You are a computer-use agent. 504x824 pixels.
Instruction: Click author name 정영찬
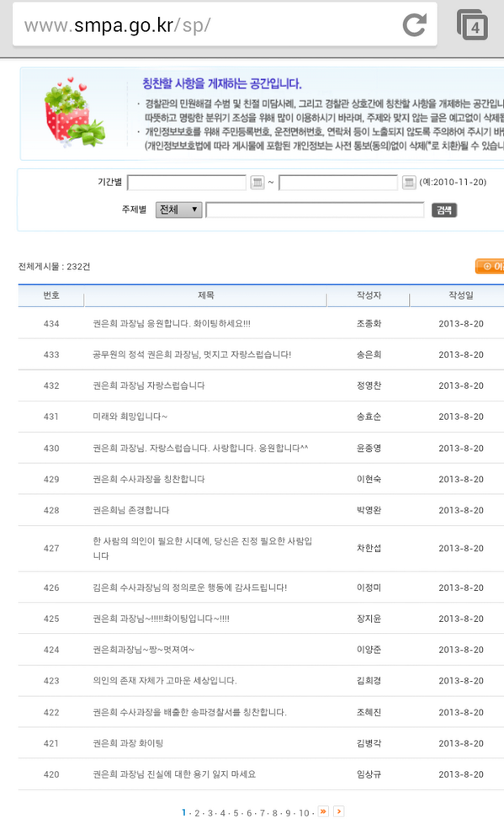coord(369,385)
